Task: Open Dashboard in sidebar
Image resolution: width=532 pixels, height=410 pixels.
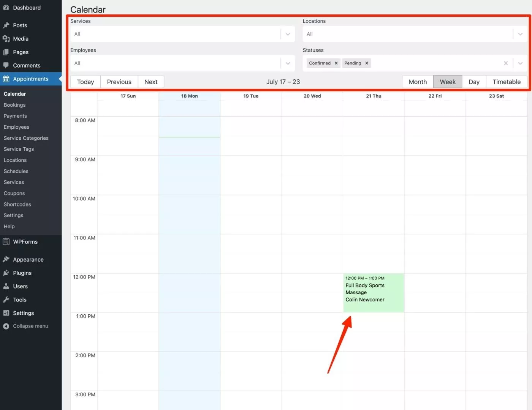Action: pyautogui.click(x=31, y=8)
